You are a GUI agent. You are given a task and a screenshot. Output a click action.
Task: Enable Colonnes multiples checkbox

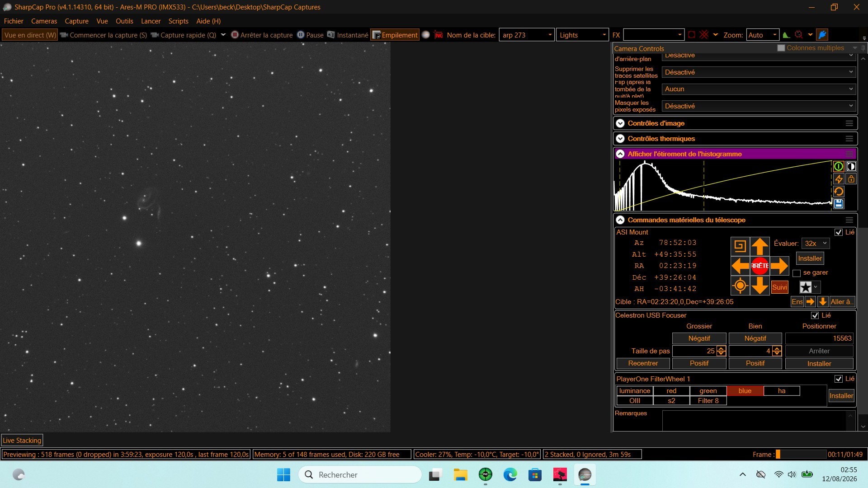point(781,48)
